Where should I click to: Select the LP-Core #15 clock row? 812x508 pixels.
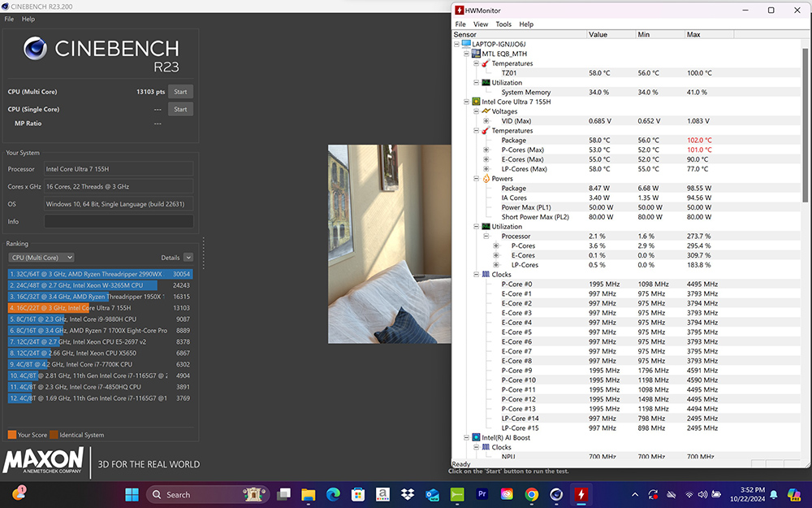click(x=626, y=428)
